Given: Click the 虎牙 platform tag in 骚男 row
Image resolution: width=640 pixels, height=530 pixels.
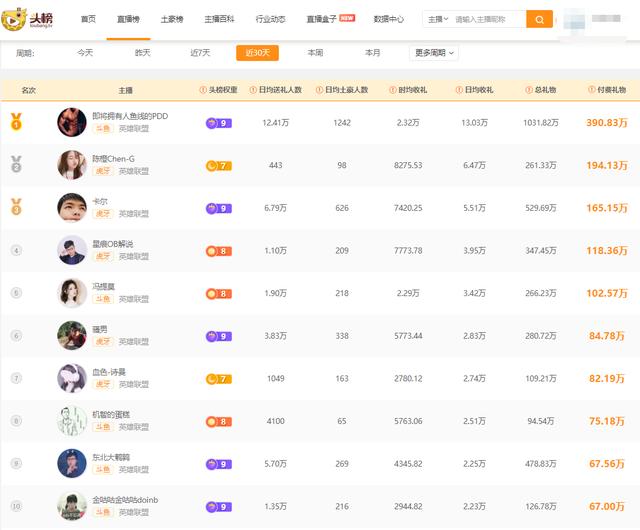Looking at the screenshot, I should click(x=103, y=342).
